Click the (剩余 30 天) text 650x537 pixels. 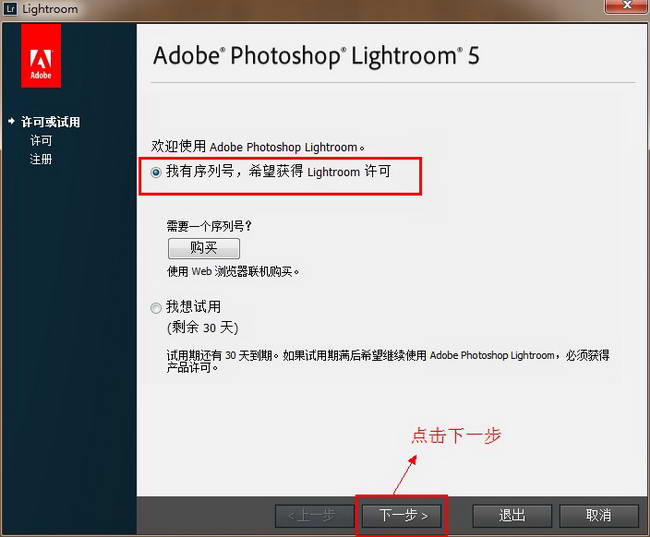pyautogui.click(x=202, y=328)
